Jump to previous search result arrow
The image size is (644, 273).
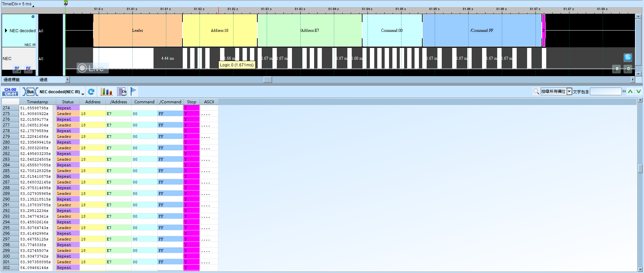[630, 91]
